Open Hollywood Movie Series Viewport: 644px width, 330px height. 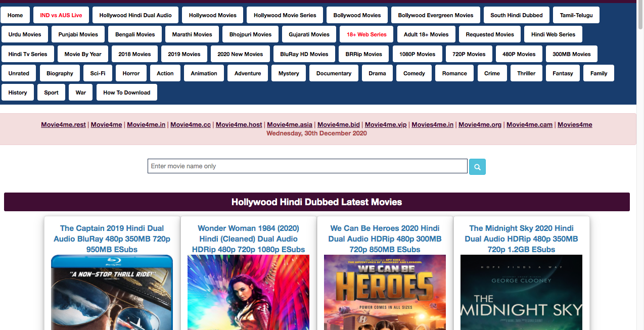285,15
